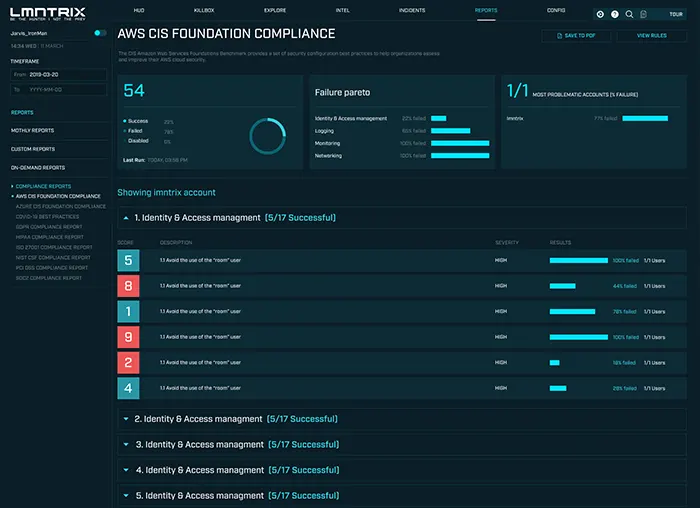Open the target/crosshair icon in top bar
The height and width of the screenshot is (508, 700).
coord(600,14)
